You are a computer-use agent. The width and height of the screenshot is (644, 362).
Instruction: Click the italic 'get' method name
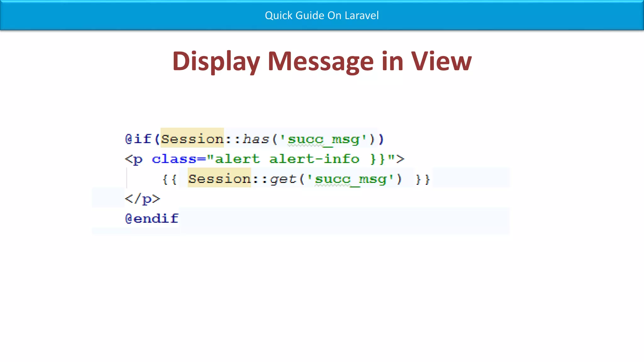coord(283,179)
